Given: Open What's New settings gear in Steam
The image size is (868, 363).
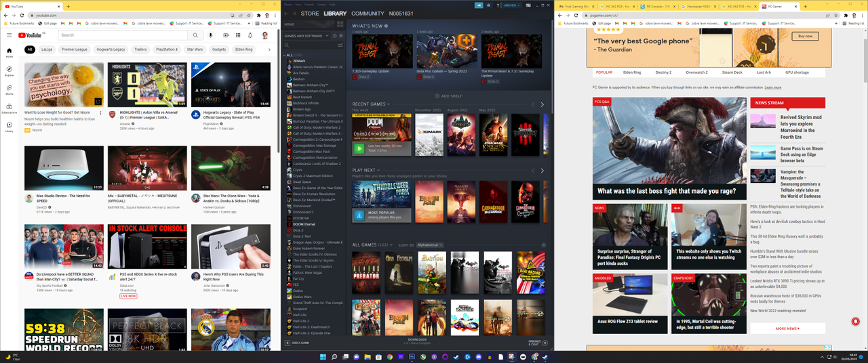Looking at the screenshot, I should (386, 26).
